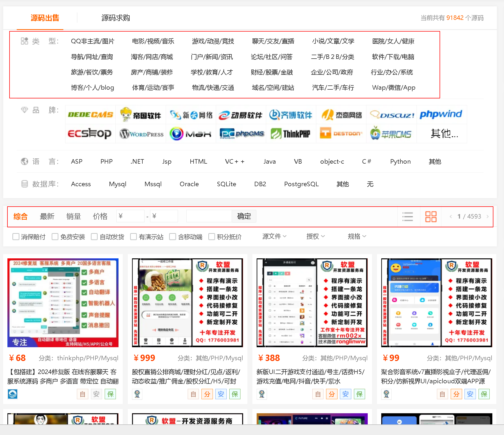Pick the MaxCMS brand logo
The image size is (504, 435).
[191, 134]
